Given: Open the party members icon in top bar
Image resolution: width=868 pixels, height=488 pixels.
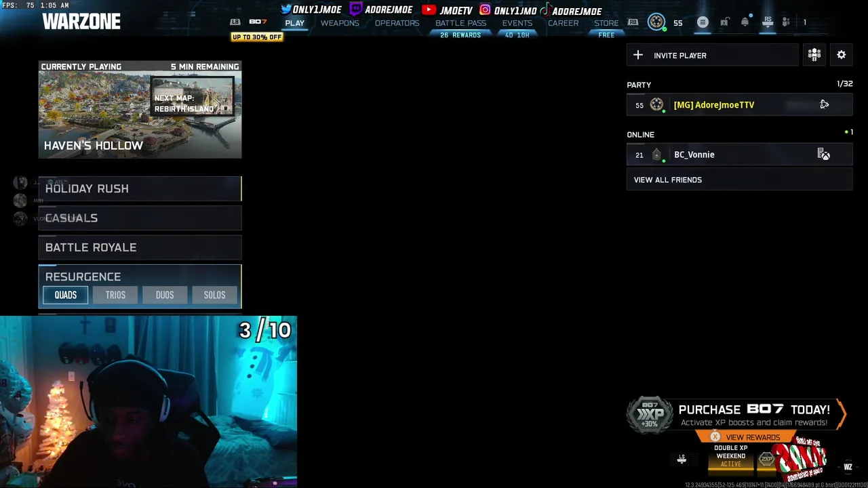Looking at the screenshot, I should (x=786, y=22).
